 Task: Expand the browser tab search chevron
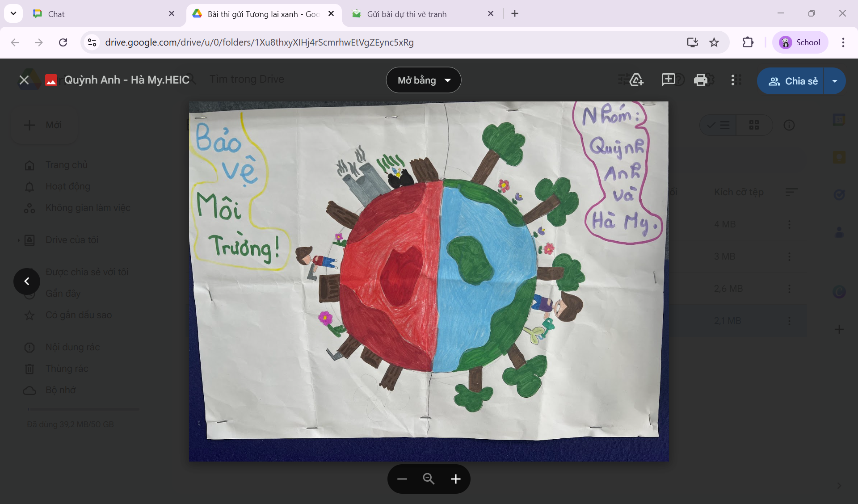point(13,13)
